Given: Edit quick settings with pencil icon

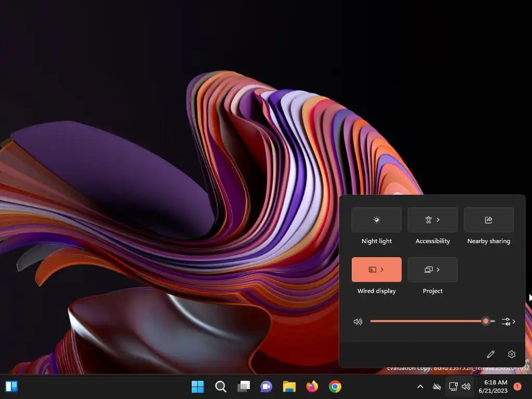Looking at the screenshot, I should click(x=490, y=354).
